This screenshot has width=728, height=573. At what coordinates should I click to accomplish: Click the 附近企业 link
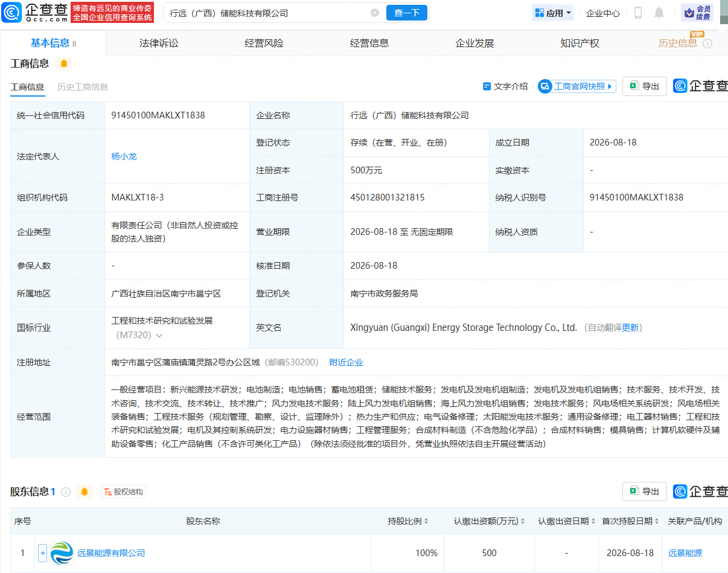tap(346, 362)
